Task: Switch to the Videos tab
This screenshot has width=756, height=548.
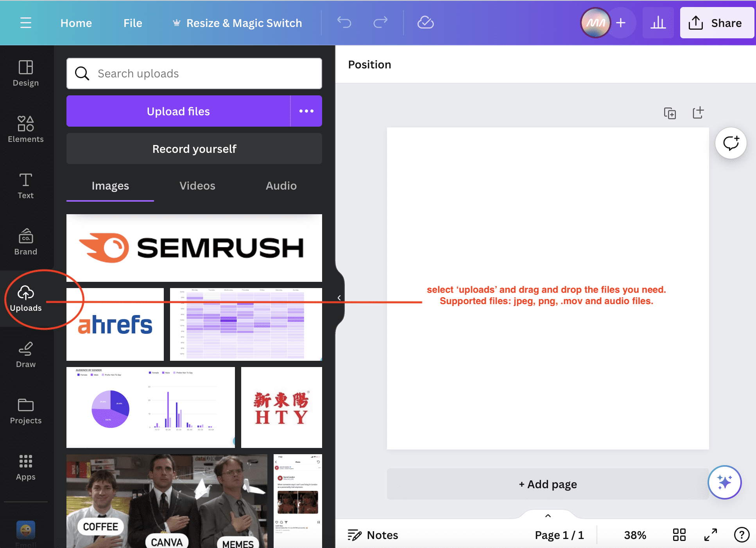Action: 197,186
